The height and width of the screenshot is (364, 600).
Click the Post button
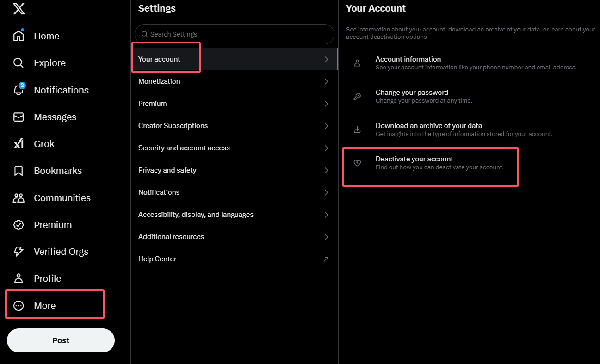click(61, 340)
